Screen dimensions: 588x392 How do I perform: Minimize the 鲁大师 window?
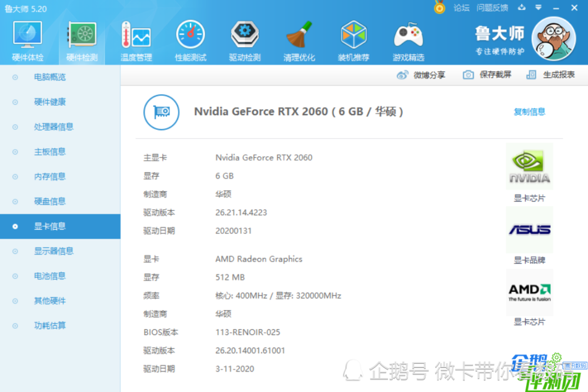[556, 8]
